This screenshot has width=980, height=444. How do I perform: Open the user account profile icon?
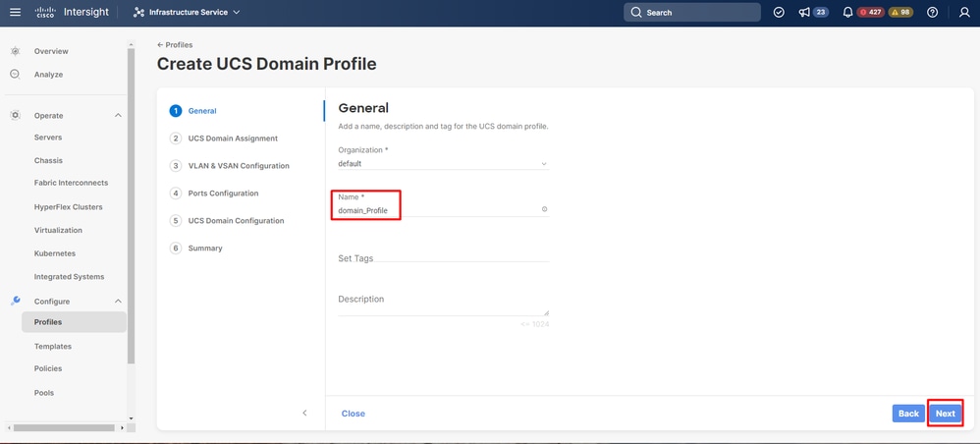coord(964,13)
